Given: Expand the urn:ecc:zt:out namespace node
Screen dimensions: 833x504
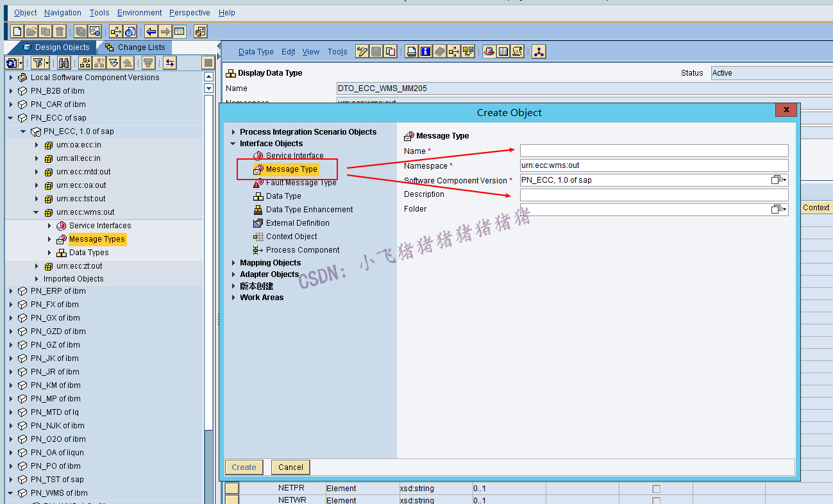Looking at the screenshot, I should (37, 266).
